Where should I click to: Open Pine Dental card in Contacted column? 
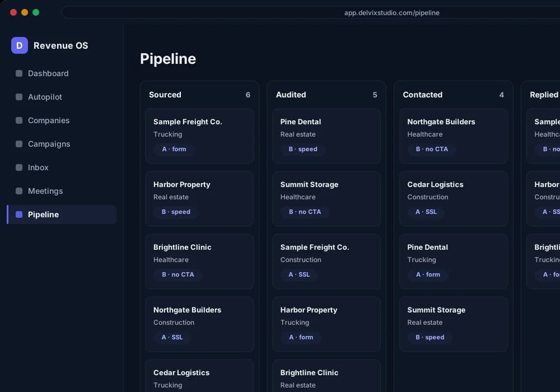[454, 262]
